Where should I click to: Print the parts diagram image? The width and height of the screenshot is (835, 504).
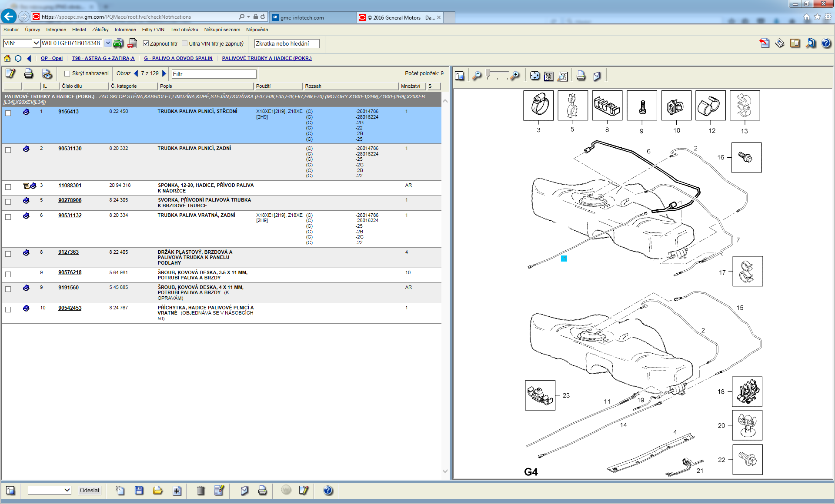pos(581,76)
